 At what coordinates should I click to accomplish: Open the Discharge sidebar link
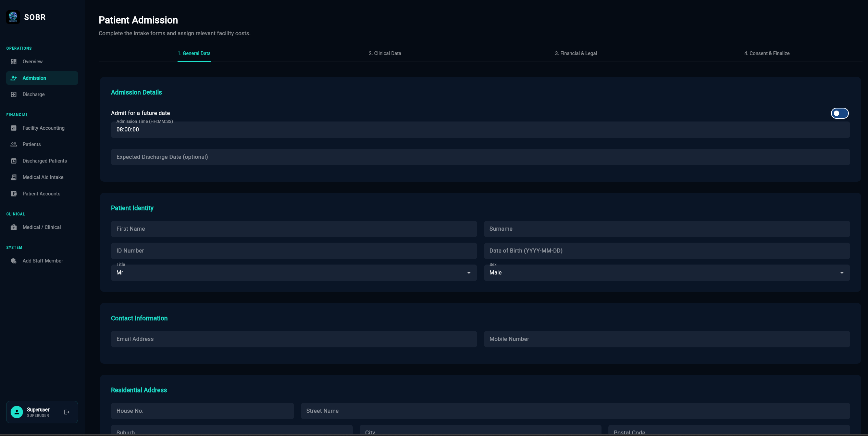click(42, 94)
